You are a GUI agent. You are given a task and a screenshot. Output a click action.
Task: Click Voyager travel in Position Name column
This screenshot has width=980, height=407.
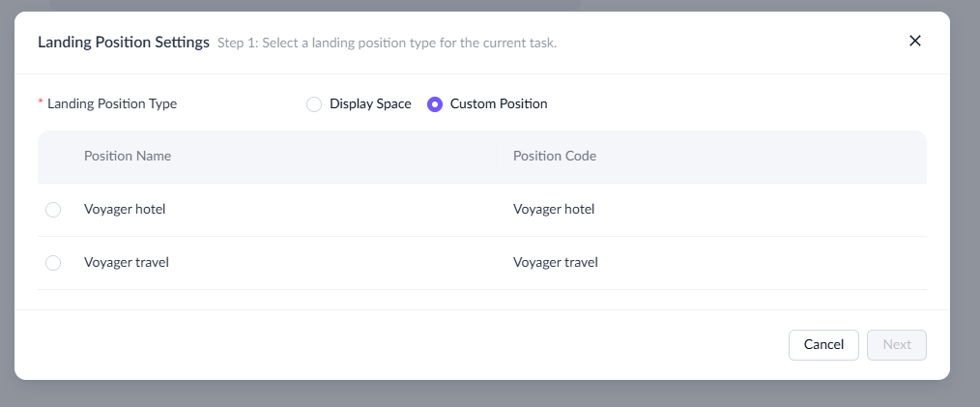tap(127, 263)
